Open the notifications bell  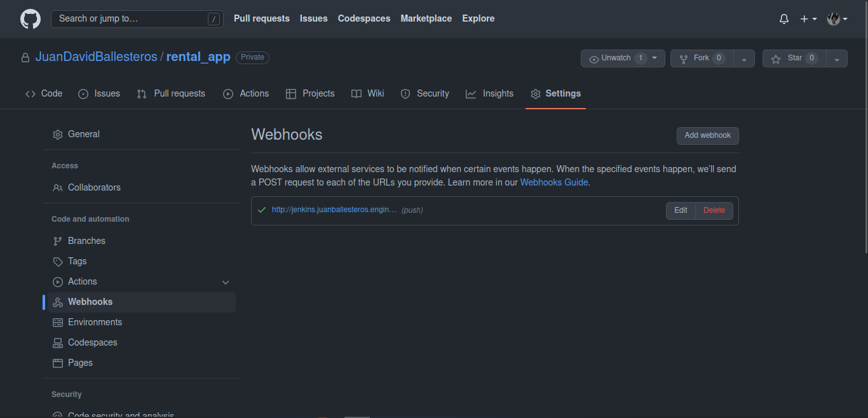(x=784, y=19)
